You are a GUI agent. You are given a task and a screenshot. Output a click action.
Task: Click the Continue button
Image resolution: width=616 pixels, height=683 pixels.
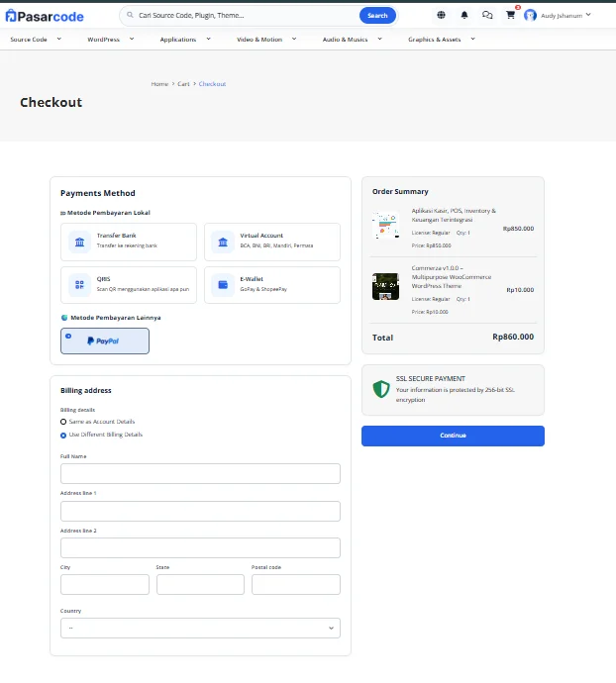[x=453, y=436]
